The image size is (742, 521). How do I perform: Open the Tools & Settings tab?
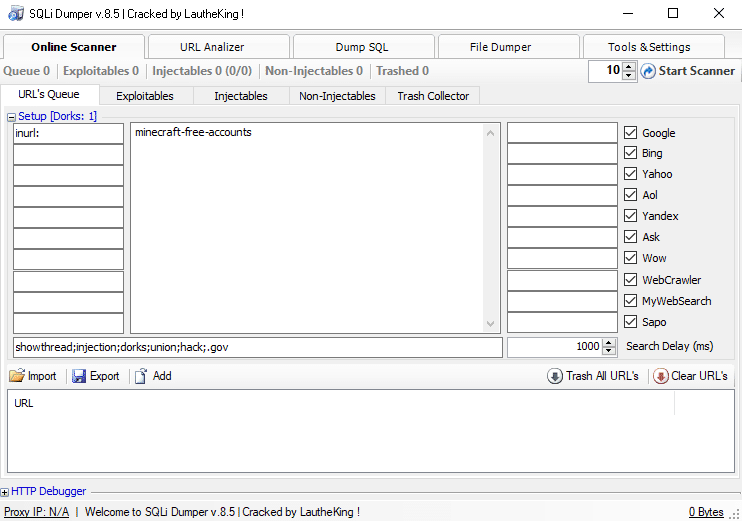coord(654,47)
